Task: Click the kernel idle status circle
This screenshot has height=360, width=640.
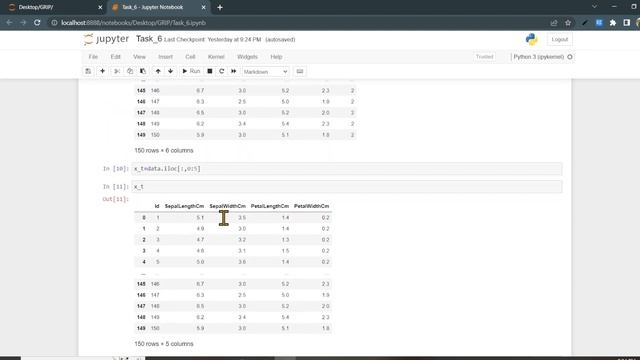Action: tap(570, 57)
